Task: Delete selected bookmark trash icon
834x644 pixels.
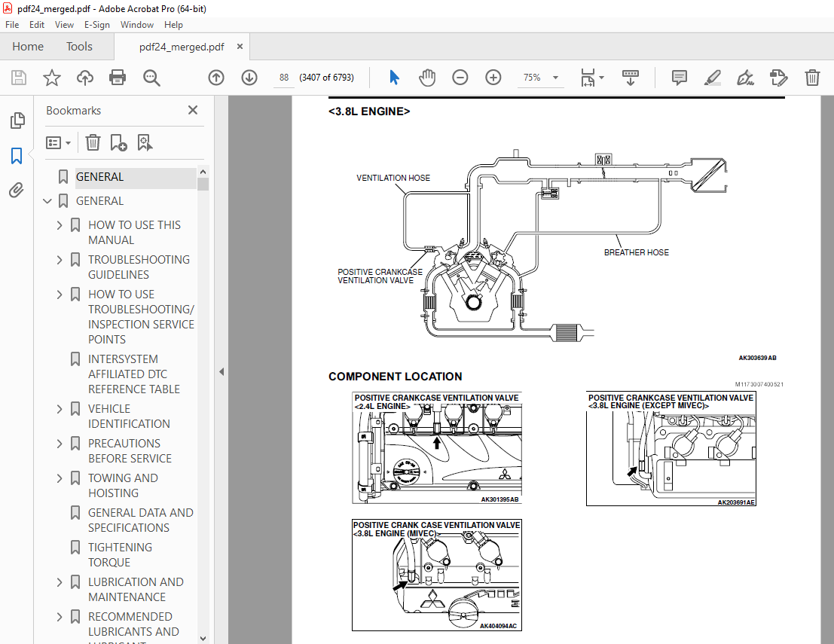Action: 93,142
